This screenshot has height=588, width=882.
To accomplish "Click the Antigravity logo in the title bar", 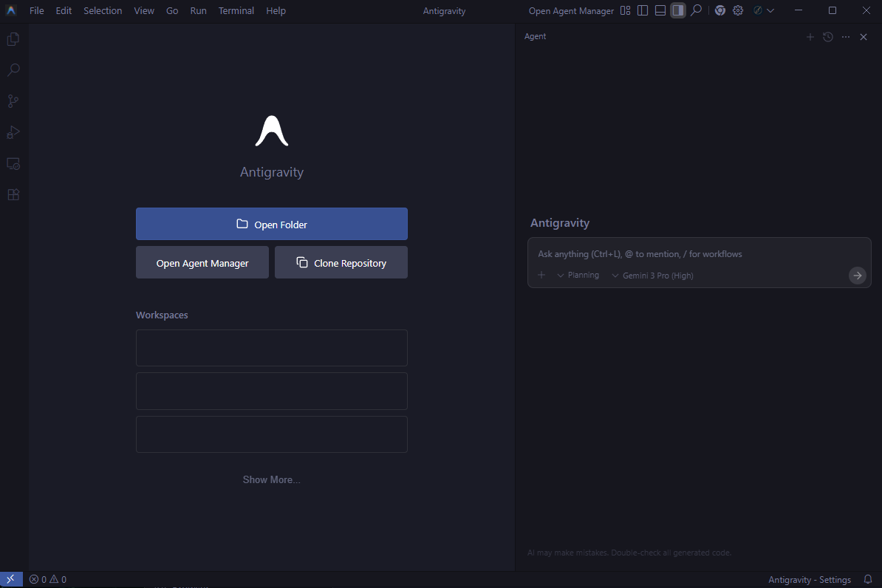I will [x=10, y=10].
